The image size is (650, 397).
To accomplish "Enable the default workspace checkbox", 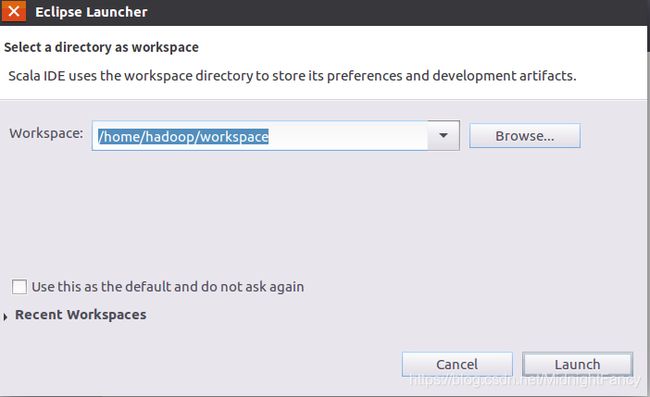I will 19,286.
